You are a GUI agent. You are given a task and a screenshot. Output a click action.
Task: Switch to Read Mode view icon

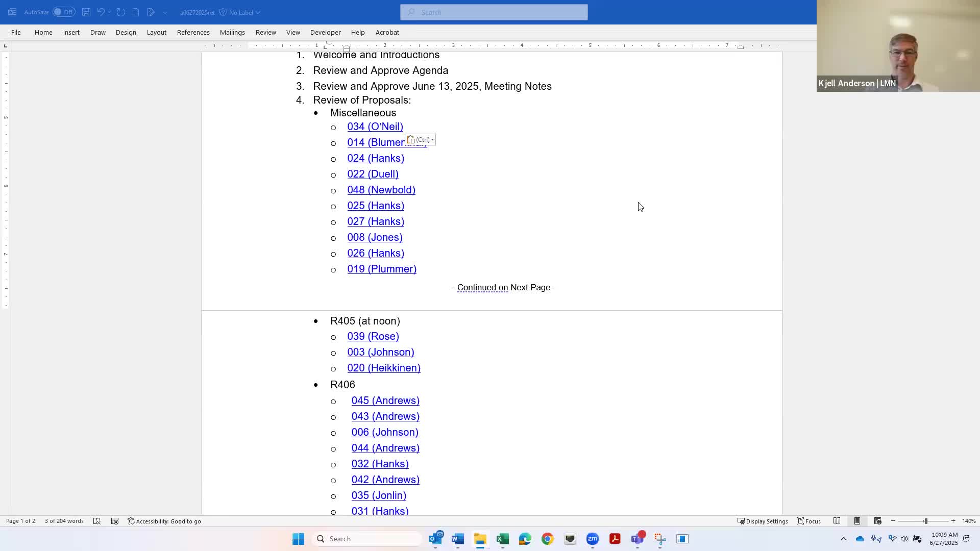[837, 521]
